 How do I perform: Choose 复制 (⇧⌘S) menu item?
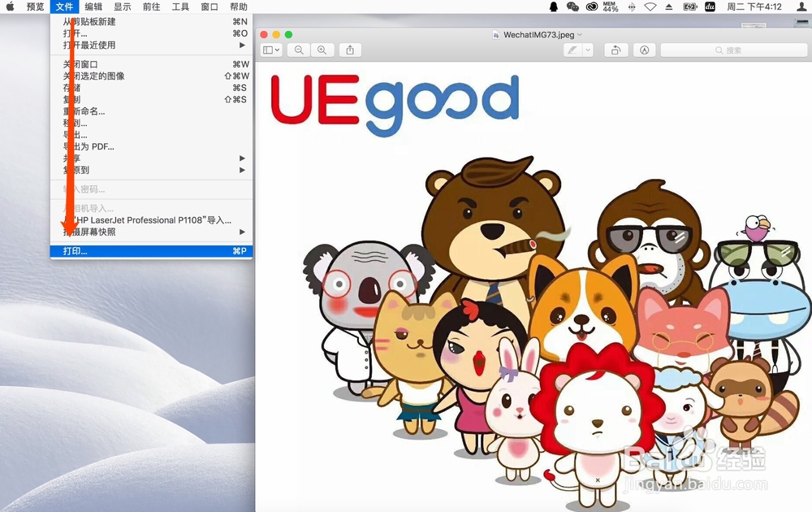coord(151,99)
